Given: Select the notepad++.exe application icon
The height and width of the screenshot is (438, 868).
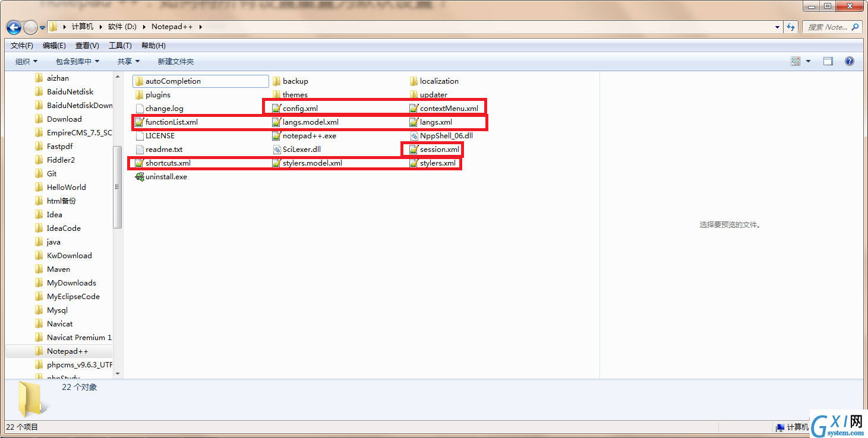Looking at the screenshot, I should [x=276, y=136].
